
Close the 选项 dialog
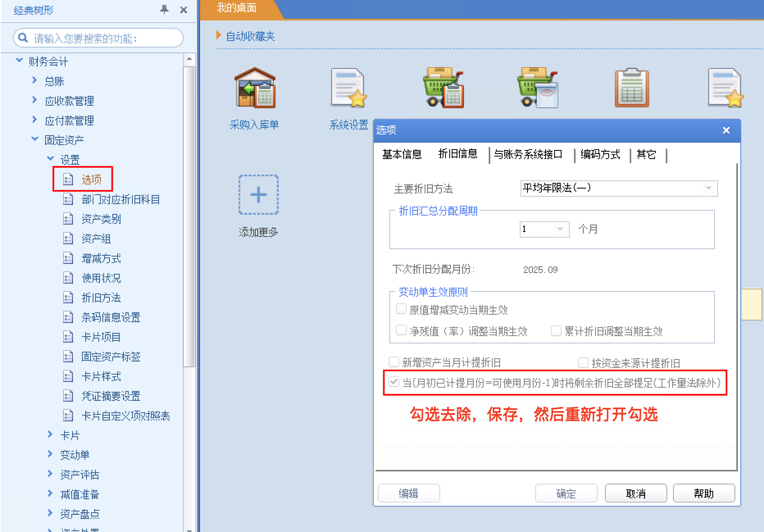click(x=726, y=130)
